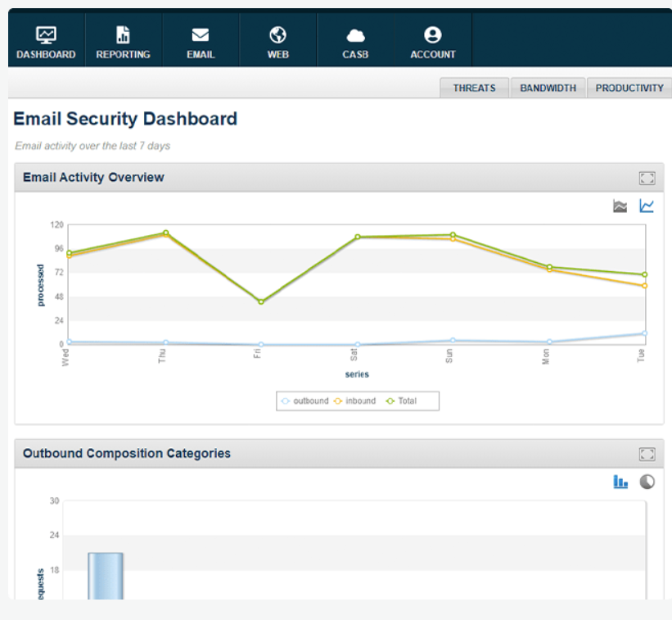Switch Email Activity to area chart view
The image size is (672, 620).
tap(620, 206)
